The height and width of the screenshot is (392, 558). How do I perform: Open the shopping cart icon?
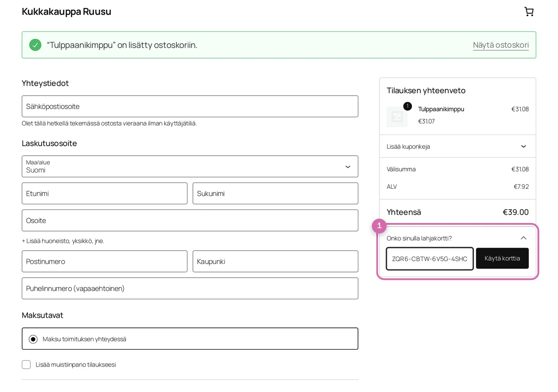[x=529, y=12]
